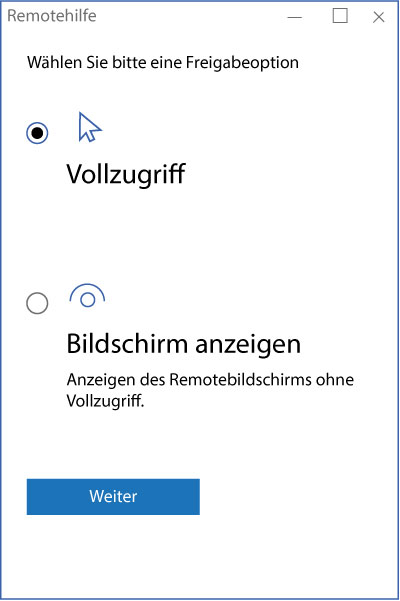Screen dimensions: 400x601
Task: Choose the unselected radio circle beside the eye
Action: tap(37, 303)
